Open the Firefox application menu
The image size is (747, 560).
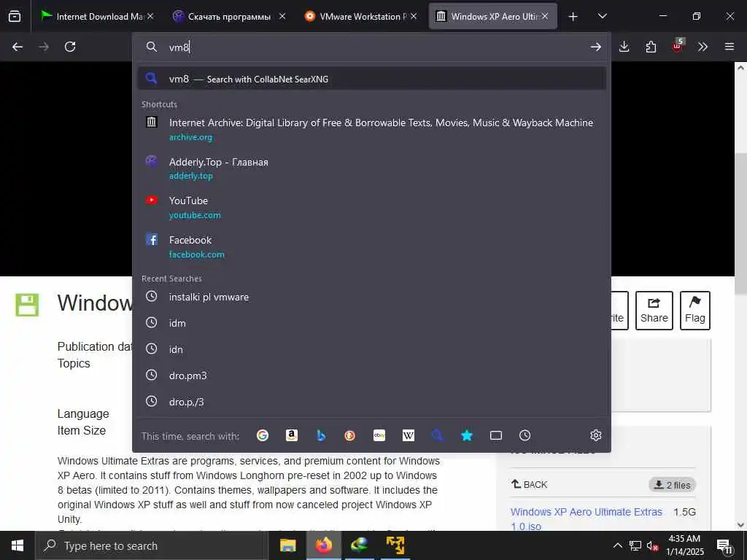[729, 47]
